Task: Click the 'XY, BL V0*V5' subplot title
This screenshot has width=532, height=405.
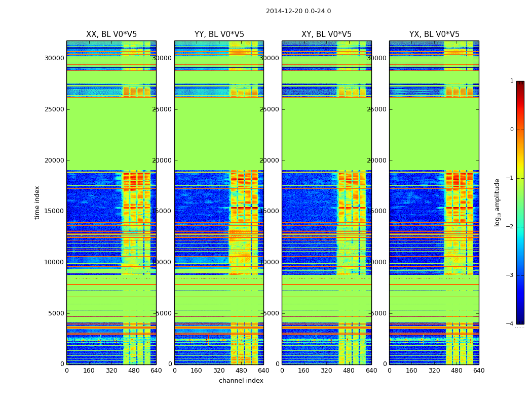Action: click(326, 34)
